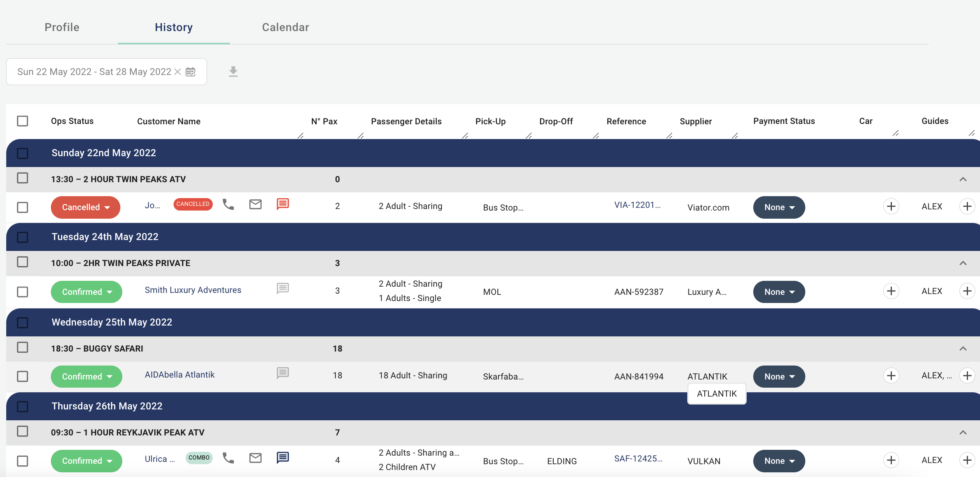
Task: Select all of Sunday 22nd May
Action: point(23,153)
